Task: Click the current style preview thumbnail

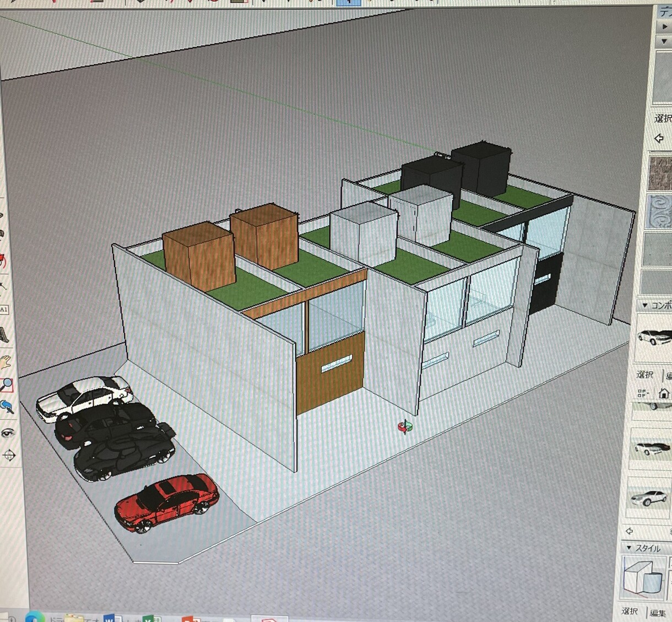Action: click(643, 577)
